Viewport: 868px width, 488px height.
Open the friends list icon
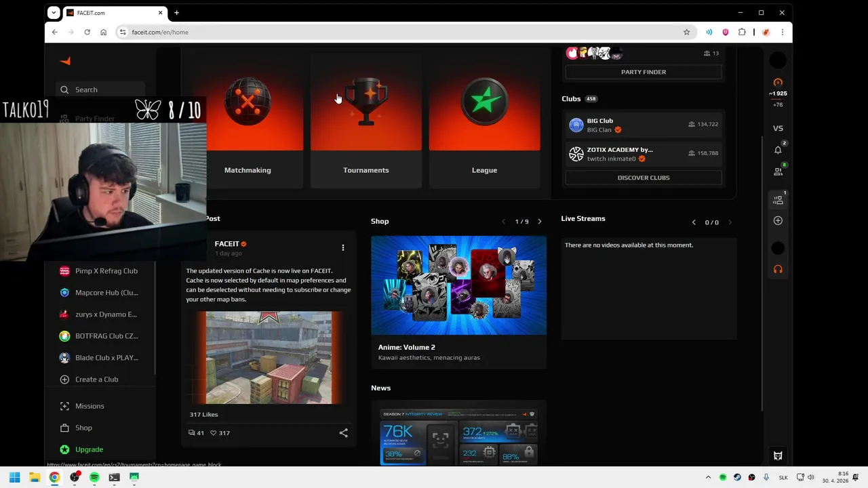point(778,171)
